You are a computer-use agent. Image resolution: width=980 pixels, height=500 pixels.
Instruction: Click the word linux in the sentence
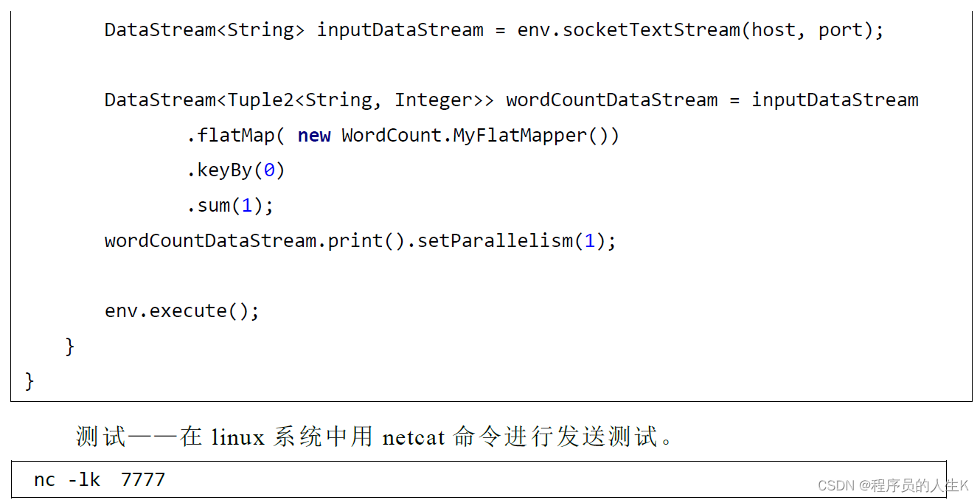237,437
